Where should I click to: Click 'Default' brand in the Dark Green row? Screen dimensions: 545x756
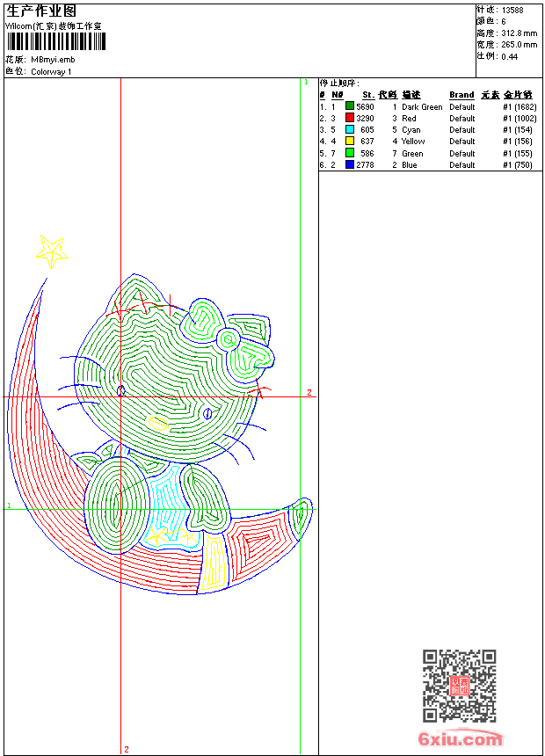tap(462, 107)
